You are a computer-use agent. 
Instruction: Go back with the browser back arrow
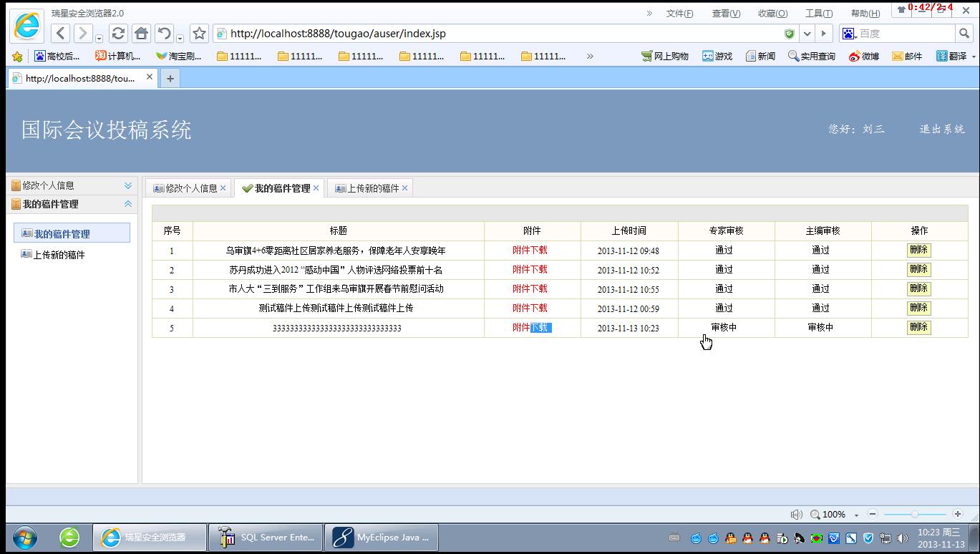[x=62, y=33]
